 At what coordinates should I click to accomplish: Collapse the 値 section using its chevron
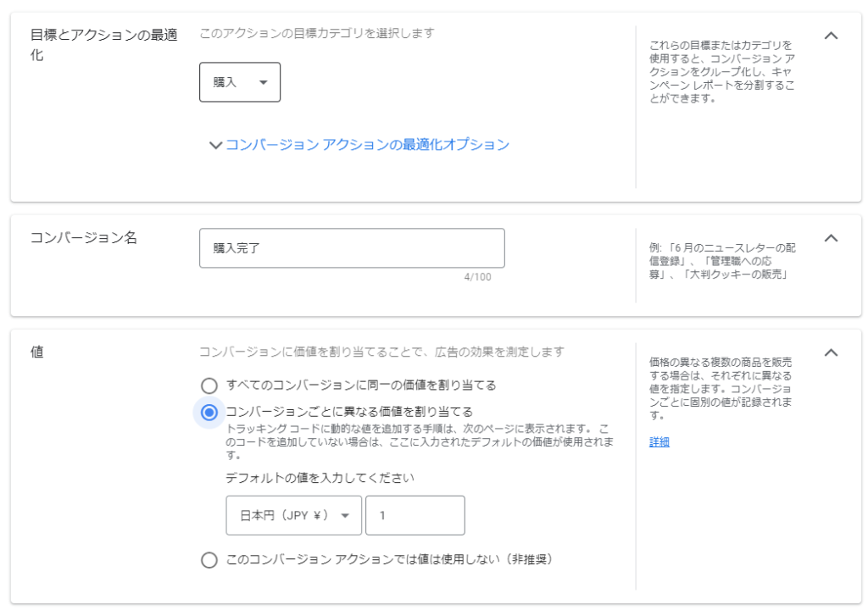(x=832, y=352)
